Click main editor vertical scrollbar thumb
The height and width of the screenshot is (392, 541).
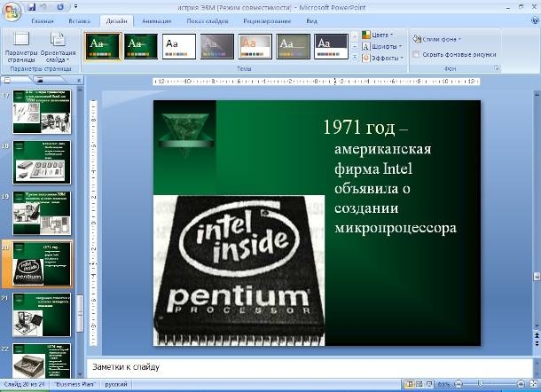pyautogui.click(x=537, y=277)
